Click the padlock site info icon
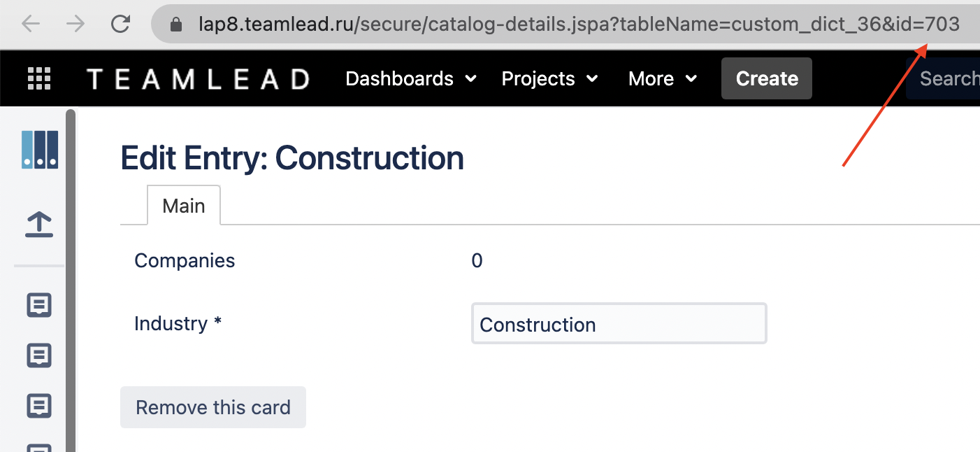The width and height of the screenshot is (980, 452). pyautogui.click(x=176, y=25)
